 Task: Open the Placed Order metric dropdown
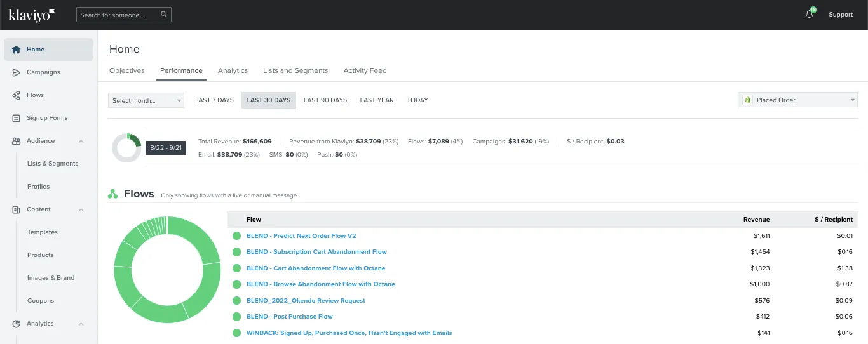click(x=797, y=100)
